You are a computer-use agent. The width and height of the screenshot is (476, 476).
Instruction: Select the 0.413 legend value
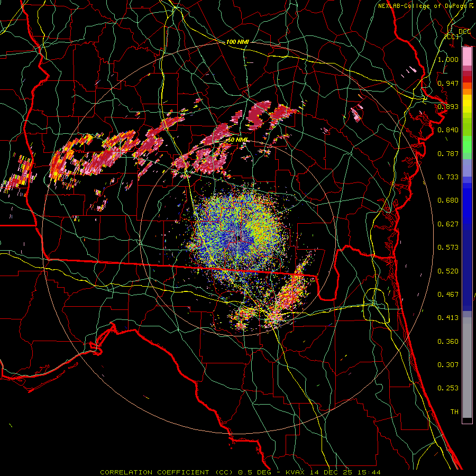point(448,318)
